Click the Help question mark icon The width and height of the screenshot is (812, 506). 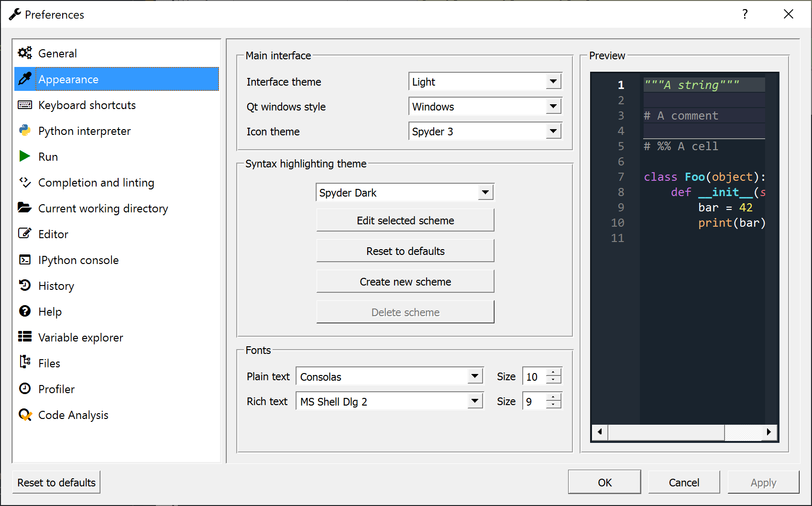click(25, 311)
